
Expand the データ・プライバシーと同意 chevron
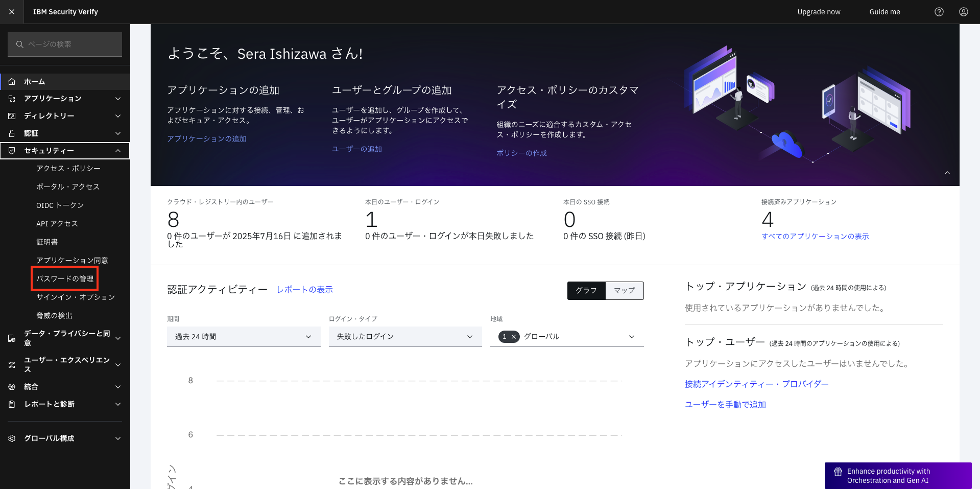(118, 338)
